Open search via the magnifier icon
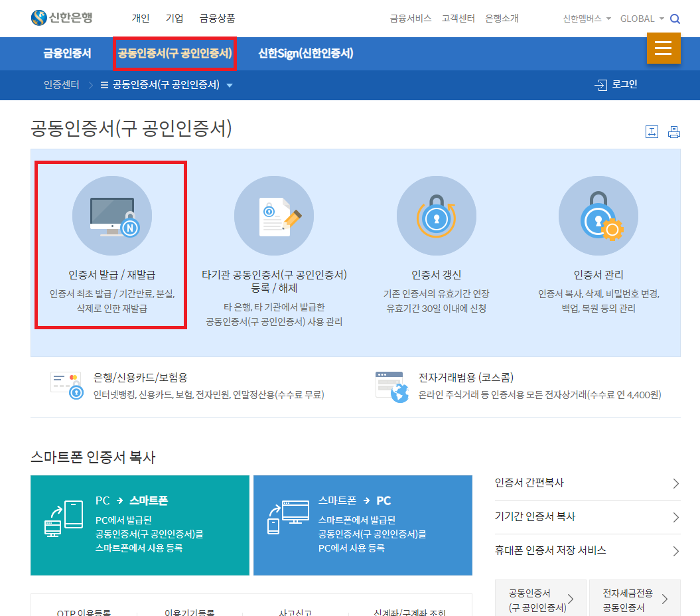This screenshot has width=700, height=616. tap(675, 19)
